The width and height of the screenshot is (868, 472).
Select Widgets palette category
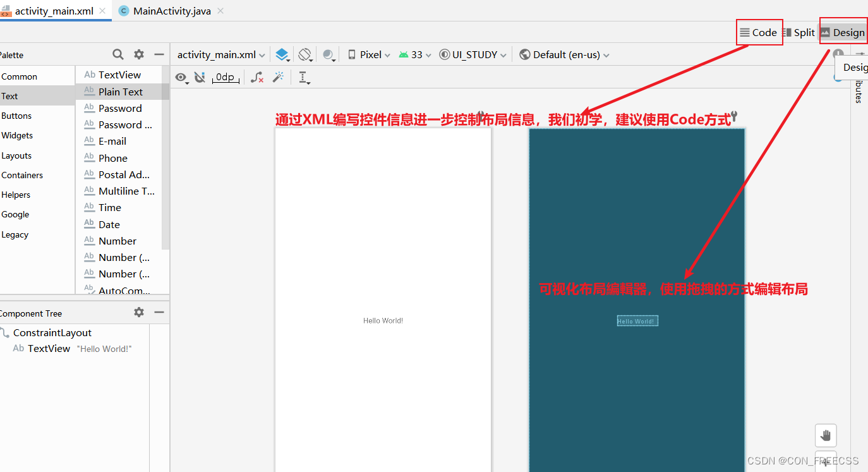point(37,135)
